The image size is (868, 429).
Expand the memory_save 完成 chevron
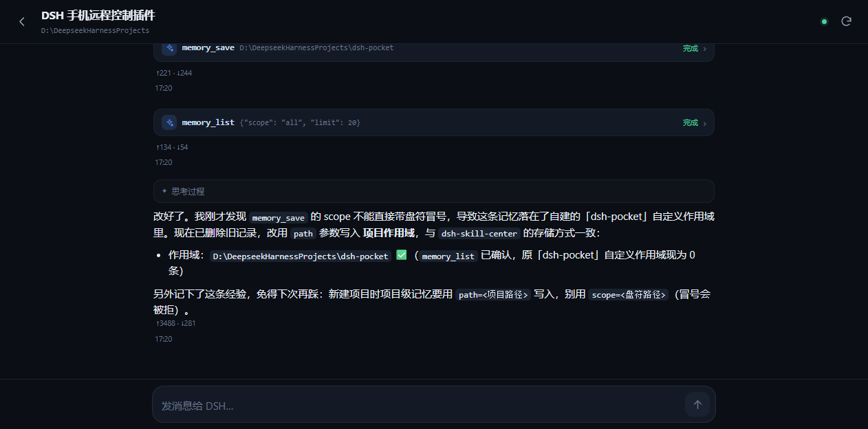tap(705, 49)
